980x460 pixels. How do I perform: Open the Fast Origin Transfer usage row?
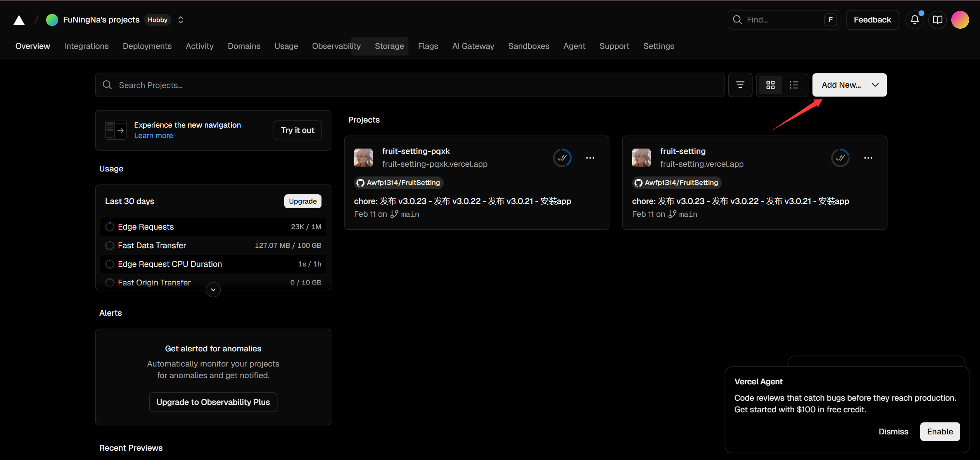pyautogui.click(x=213, y=282)
